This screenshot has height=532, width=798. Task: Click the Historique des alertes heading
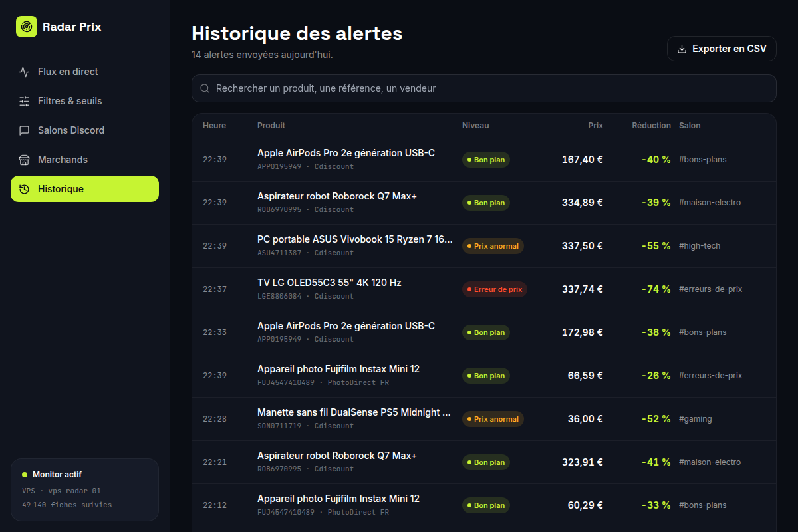(x=297, y=33)
